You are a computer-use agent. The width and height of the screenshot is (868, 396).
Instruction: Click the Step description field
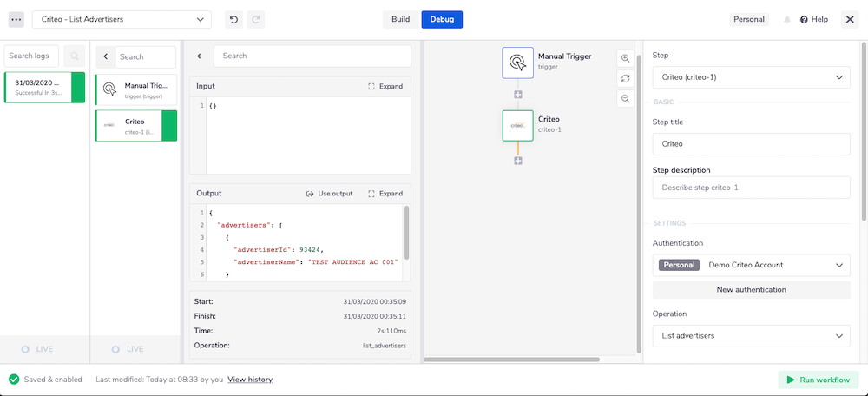pyautogui.click(x=751, y=188)
